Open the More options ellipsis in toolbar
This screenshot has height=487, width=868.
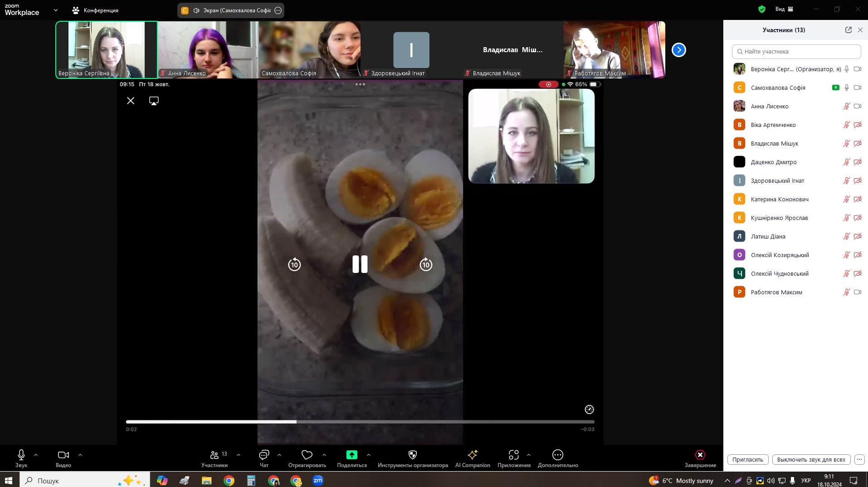tap(557, 455)
